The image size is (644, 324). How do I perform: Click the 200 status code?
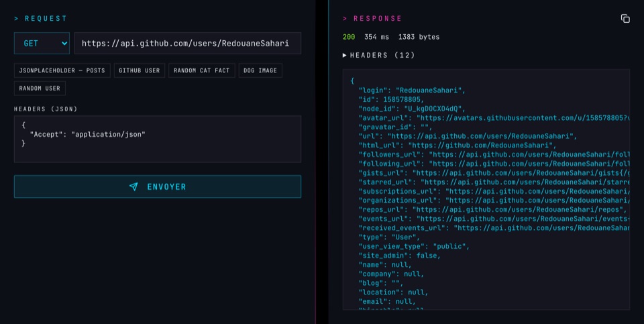tap(349, 37)
